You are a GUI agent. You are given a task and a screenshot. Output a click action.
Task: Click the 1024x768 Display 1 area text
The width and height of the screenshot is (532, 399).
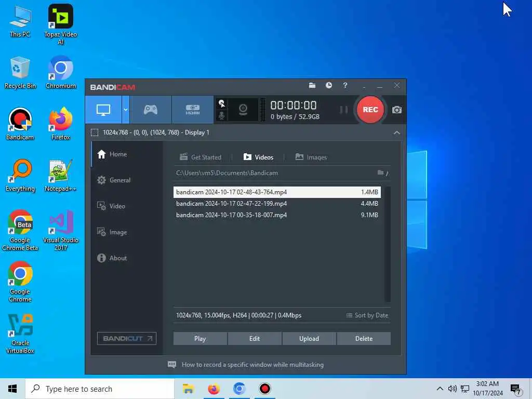pyautogui.click(x=156, y=132)
